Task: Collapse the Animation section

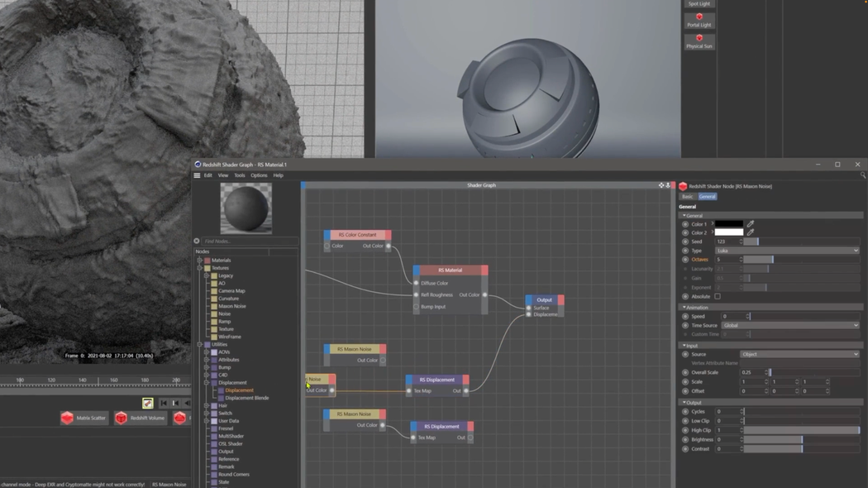Action: 684,307
